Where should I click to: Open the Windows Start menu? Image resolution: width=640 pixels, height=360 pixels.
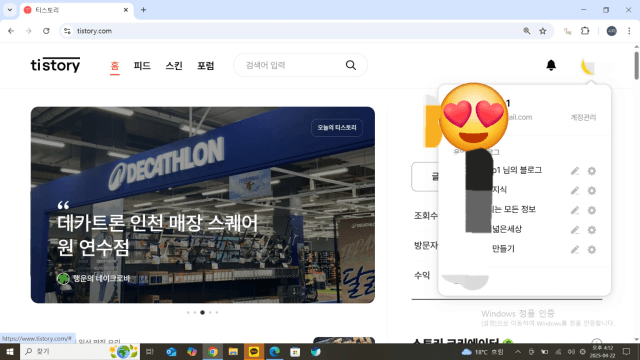click(x=10, y=351)
